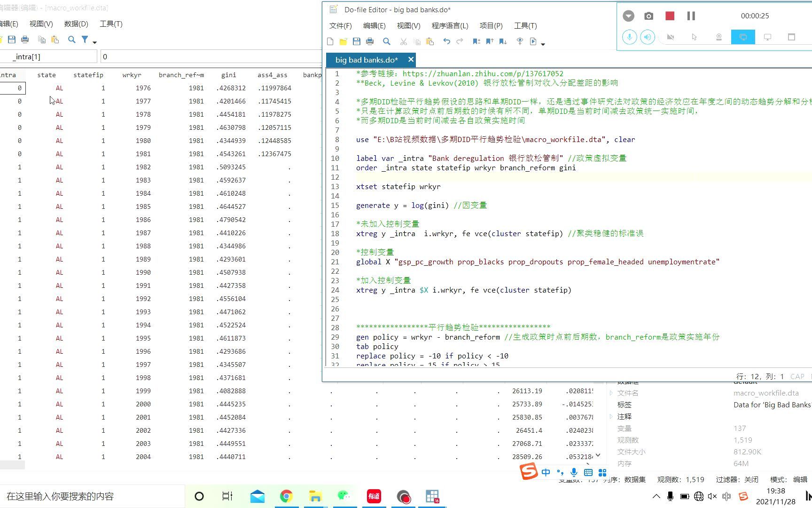Toggle the recorder webcam capture

671,37
